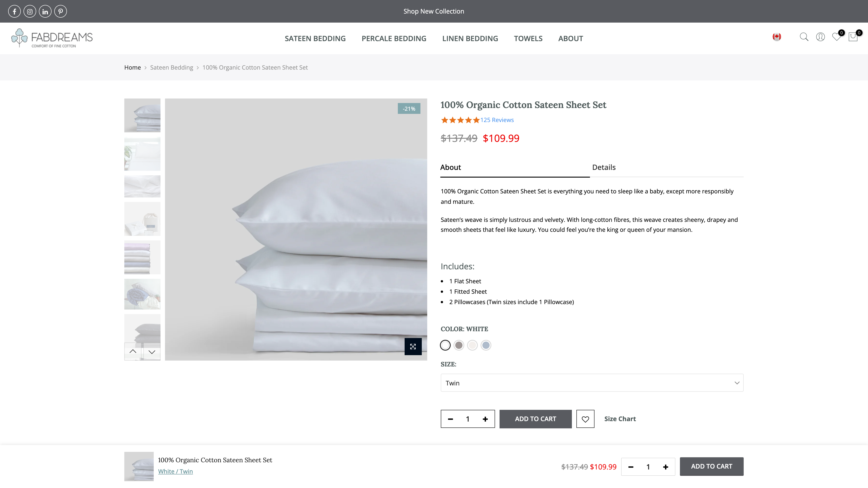Open the account profile icon
Image resolution: width=868 pixels, height=488 pixels.
[x=820, y=37]
